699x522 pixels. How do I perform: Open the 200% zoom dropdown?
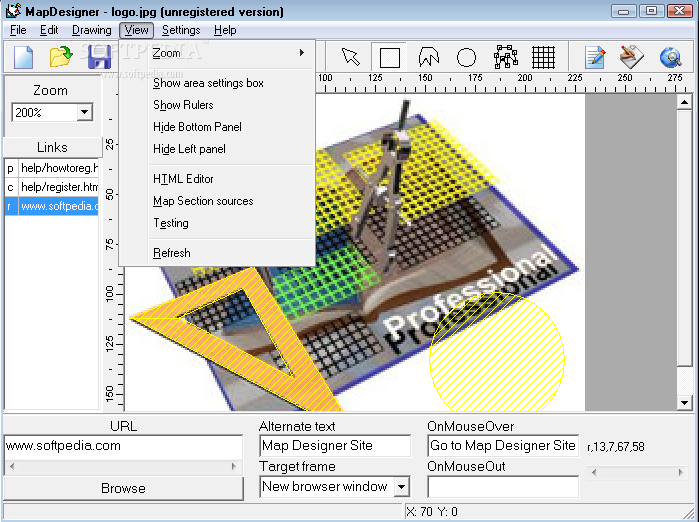coord(84,112)
